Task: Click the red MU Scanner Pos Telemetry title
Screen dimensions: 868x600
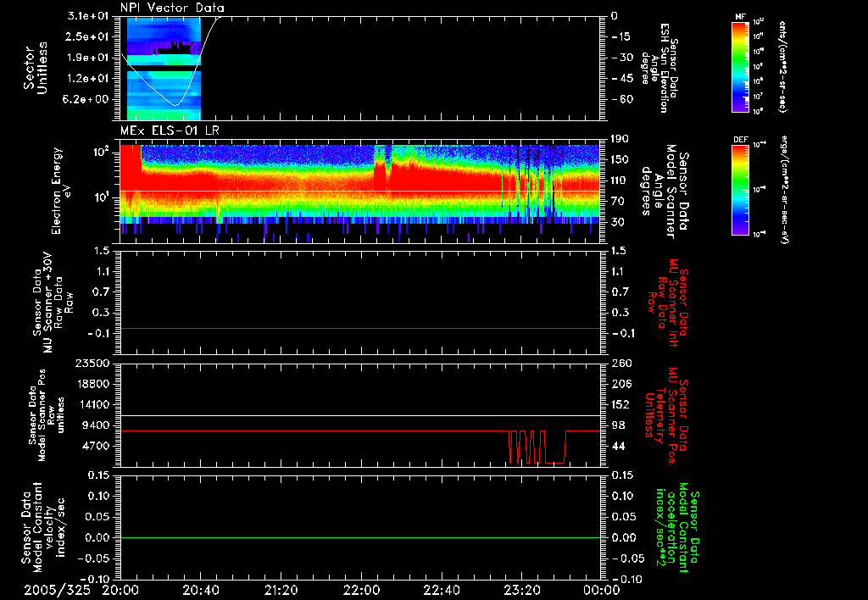Action: tap(666, 414)
